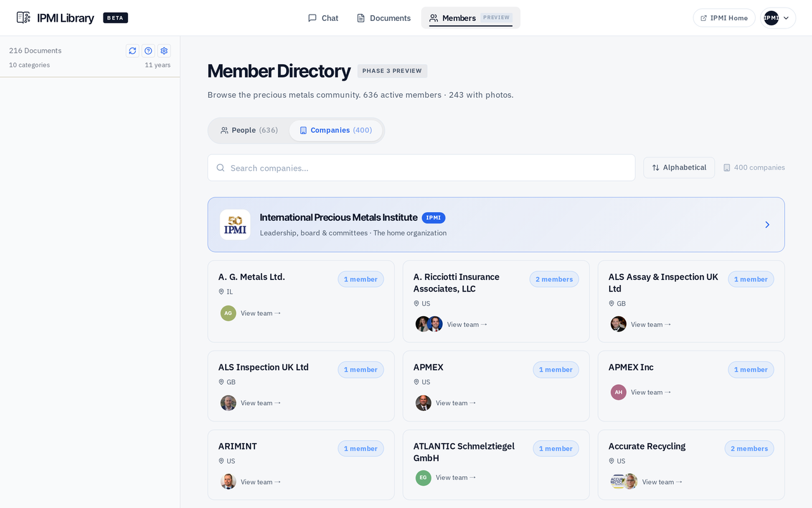View team for A. Ricciotti Insurance Associates

click(x=467, y=324)
